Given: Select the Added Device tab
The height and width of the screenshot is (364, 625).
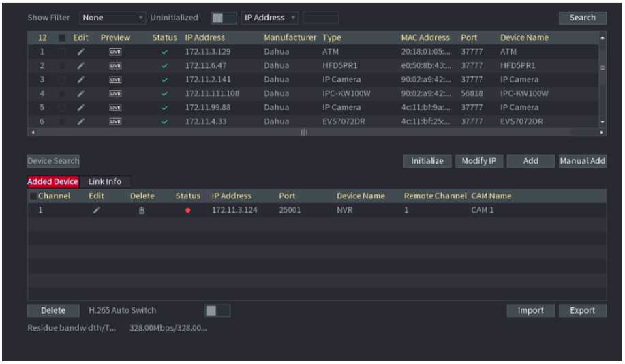Looking at the screenshot, I should [53, 181].
